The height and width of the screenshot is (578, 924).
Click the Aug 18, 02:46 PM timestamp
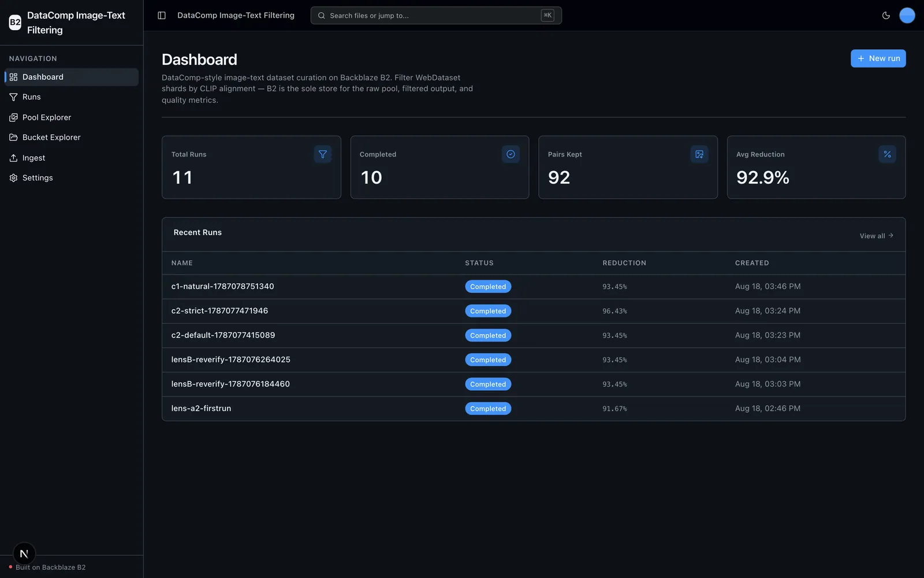(x=767, y=409)
